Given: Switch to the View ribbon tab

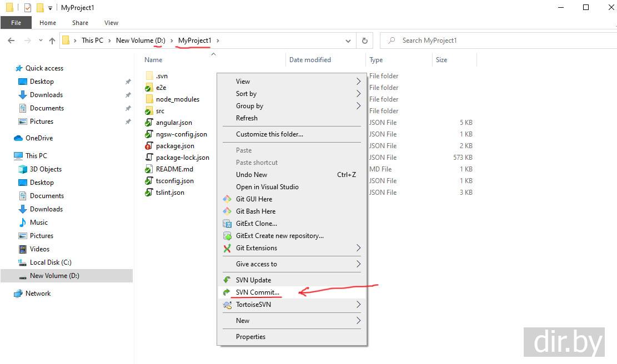Looking at the screenshot, I should [x=111, y=23].
